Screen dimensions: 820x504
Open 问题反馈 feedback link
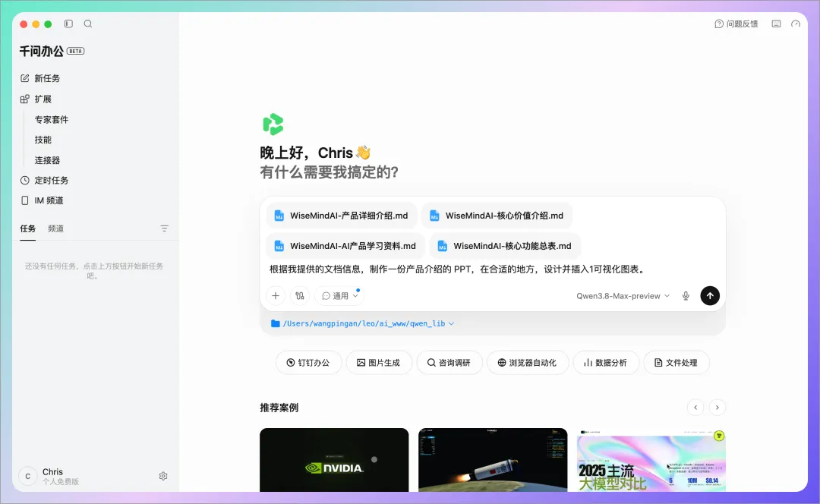click(736, 24)
